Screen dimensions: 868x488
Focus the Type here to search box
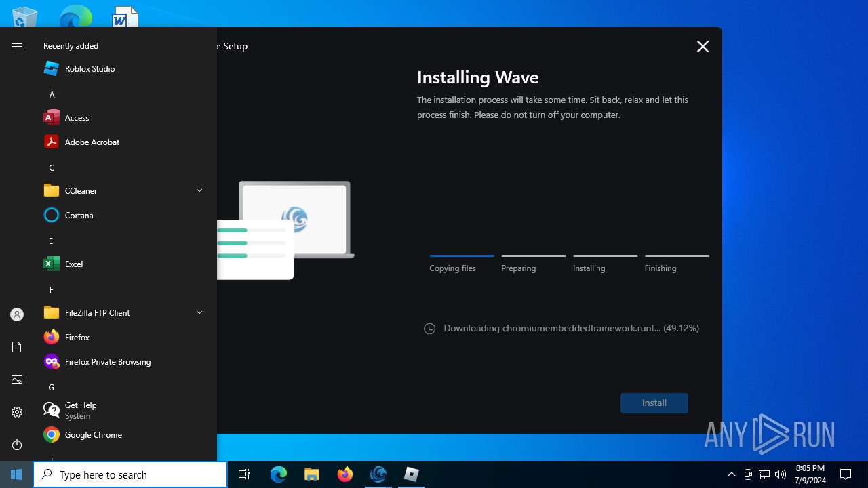coord(130,474)
